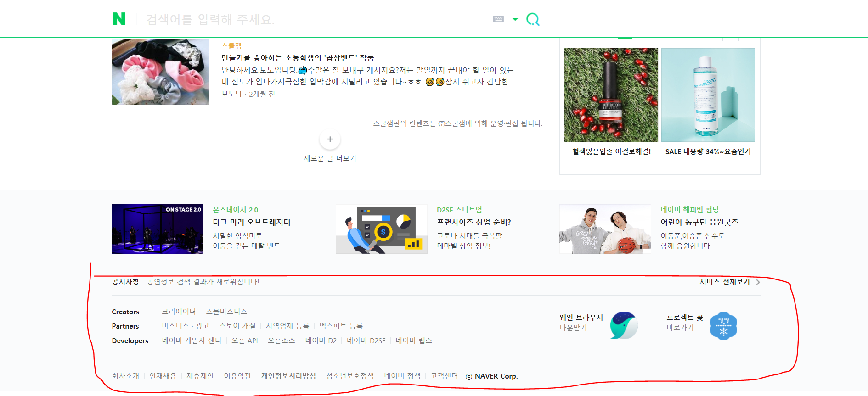Open the scrunchie post thumbnail image

click(x=160, y=72)
